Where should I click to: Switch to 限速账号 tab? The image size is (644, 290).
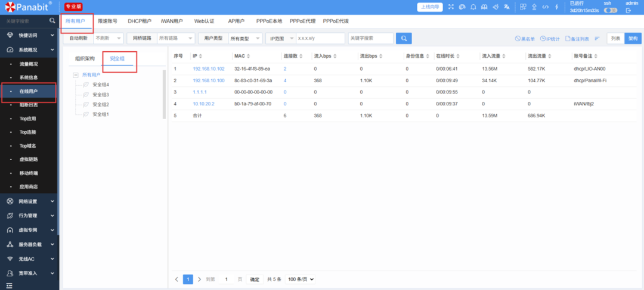107,21
